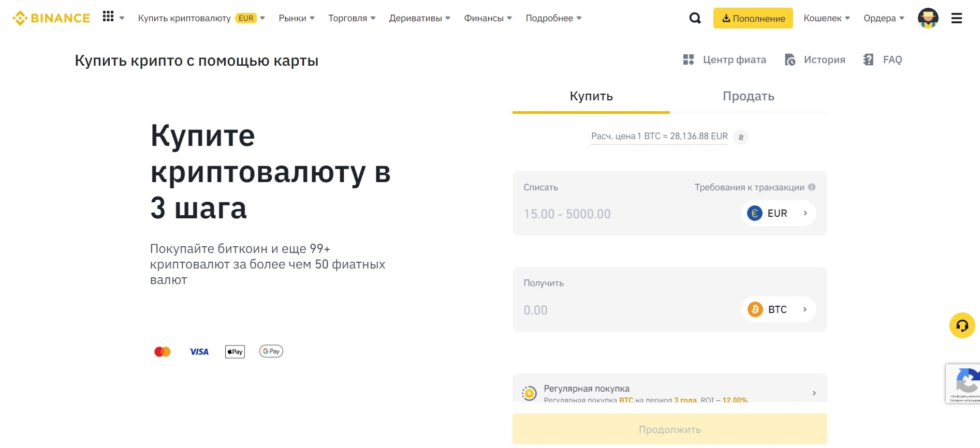Expand the Финансы dropdown menu
Viewport: 980px width, 448px height.
pyautogui.click(x=488, y=18)
